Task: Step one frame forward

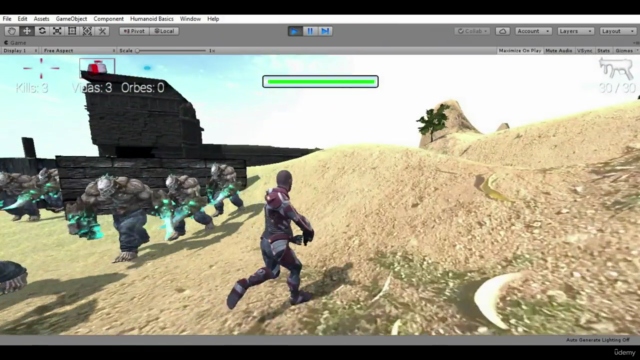Action: 325,31
